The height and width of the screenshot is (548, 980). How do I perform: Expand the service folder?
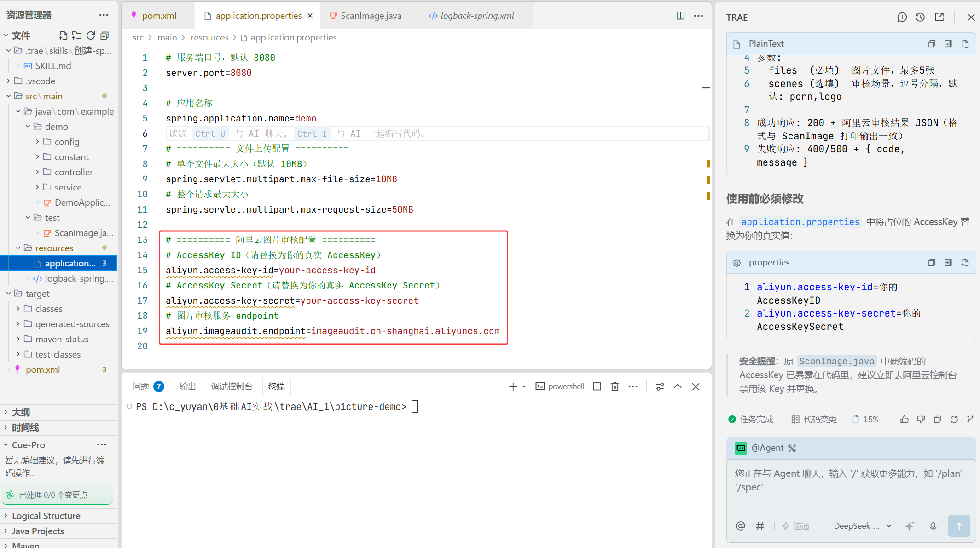pos(37,187)
